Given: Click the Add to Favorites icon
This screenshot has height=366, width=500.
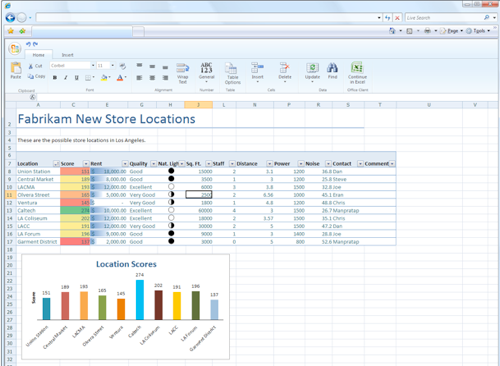Looking at the screenshot, I should [x=22, y=31].
